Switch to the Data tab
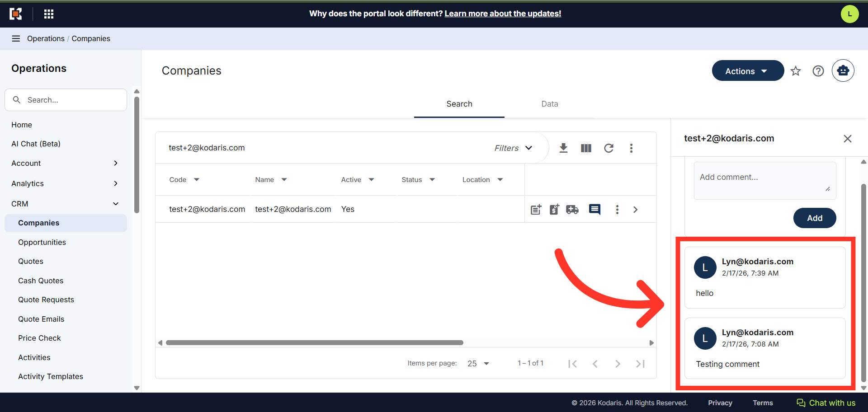The height and width of the screenshot is (412, 868). (550, 104)
